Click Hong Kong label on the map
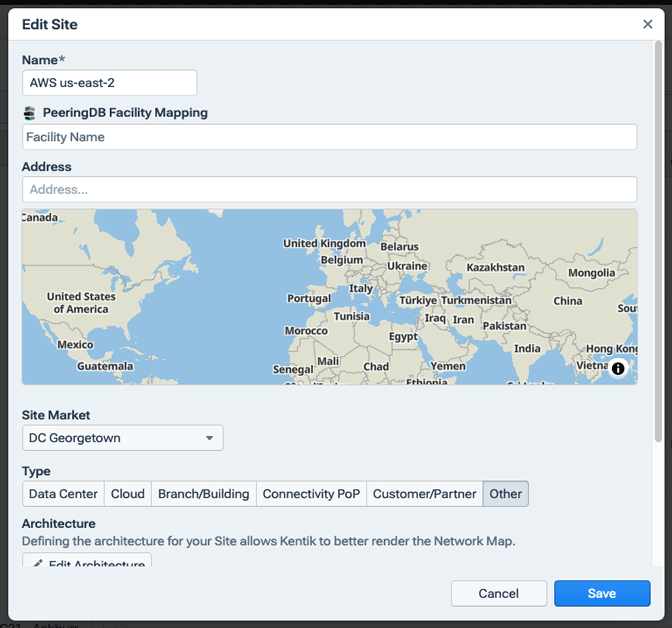The height and width of the screenshot is (628, 672). point(612,349)
